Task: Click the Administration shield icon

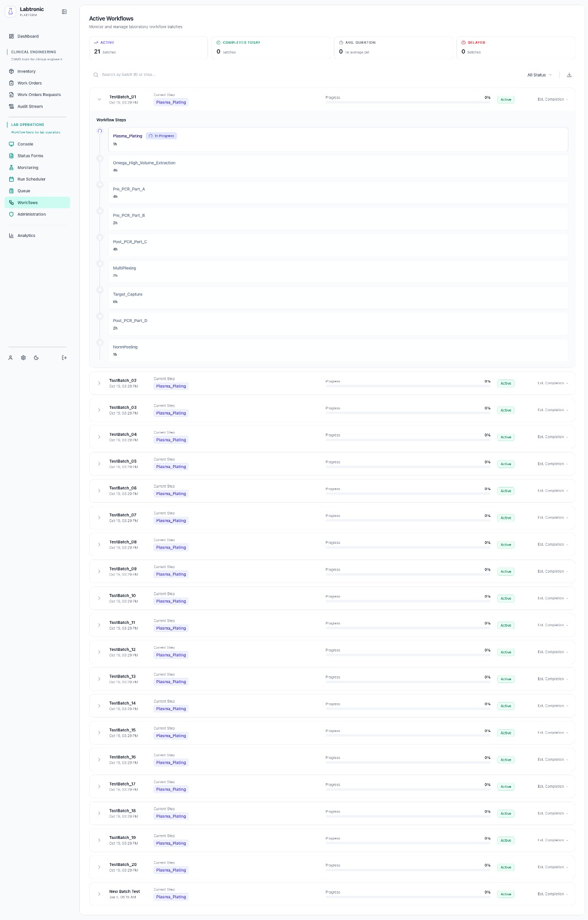Action: [11, 214]
